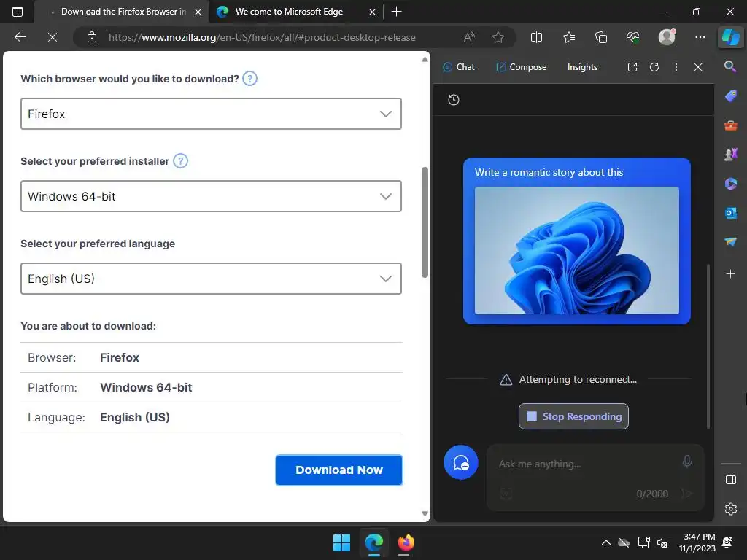The width and height of the screenshot is (747, 560).
Task: Show help for which browser to download
Action: pos(249,79)
